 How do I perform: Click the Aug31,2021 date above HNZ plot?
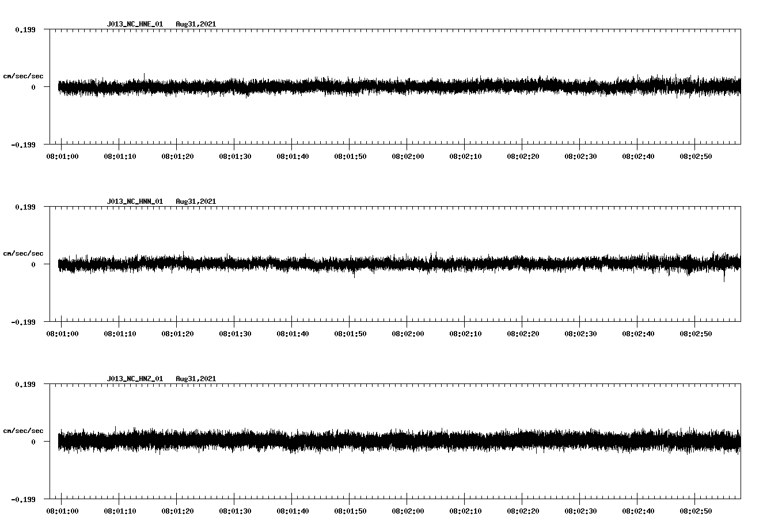196,379
